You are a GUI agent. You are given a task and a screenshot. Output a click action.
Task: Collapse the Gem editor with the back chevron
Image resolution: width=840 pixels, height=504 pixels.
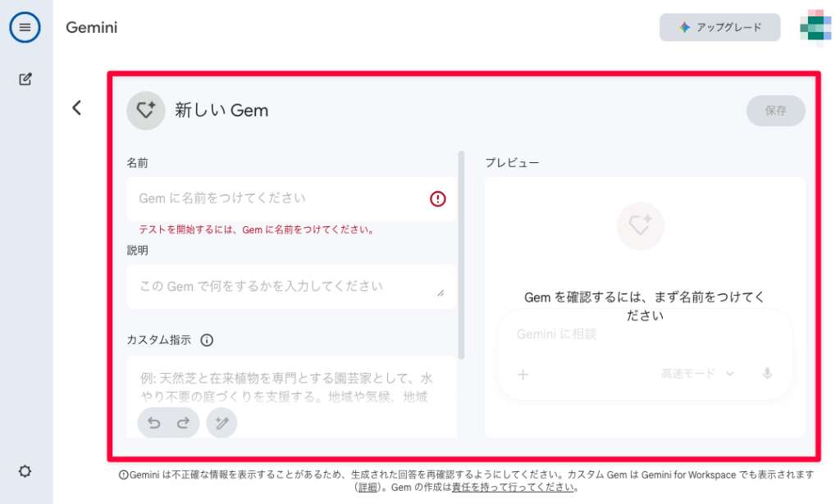pyautogui.click(x=76, y=107)
